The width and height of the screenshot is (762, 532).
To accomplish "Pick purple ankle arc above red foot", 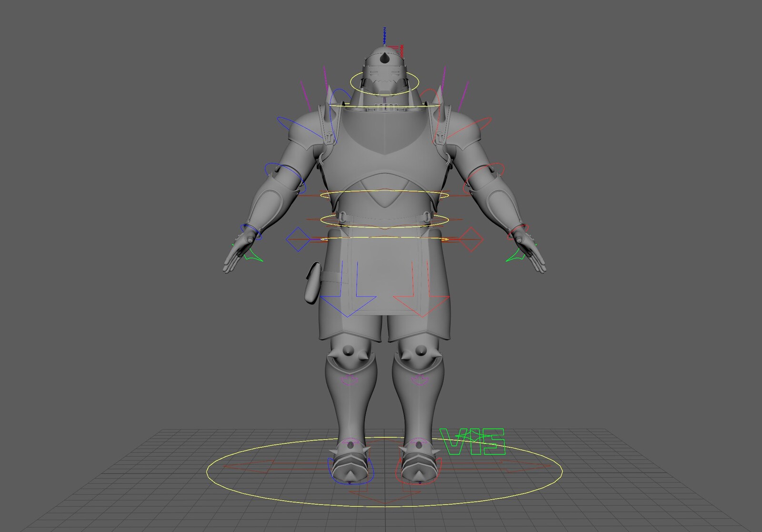I will pyautogui.click(x=419, y=441).
